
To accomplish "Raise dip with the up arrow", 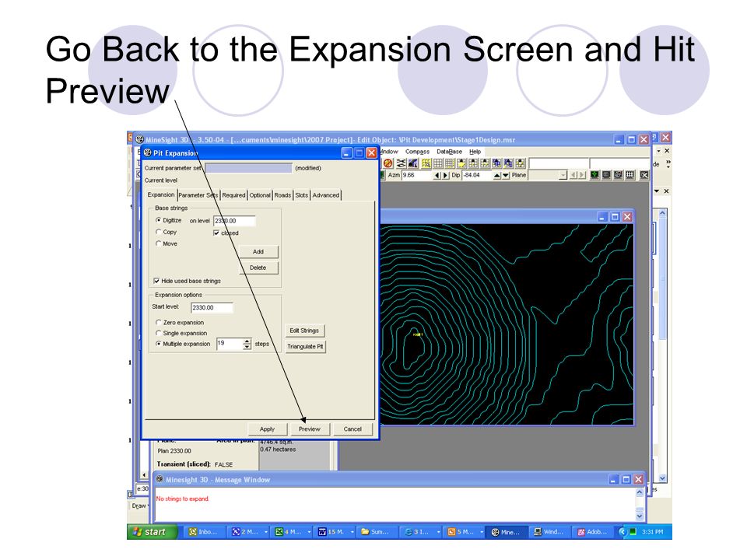I will [497, 175].
